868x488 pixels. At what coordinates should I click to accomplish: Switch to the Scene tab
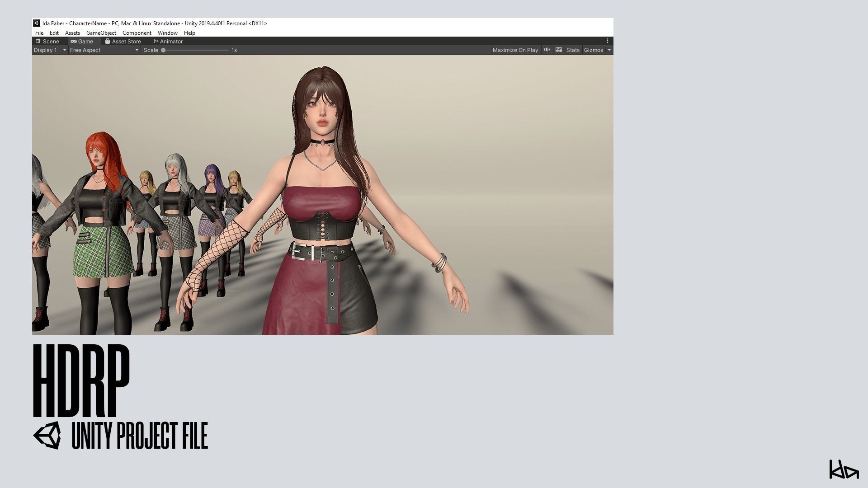pos(47,41)
